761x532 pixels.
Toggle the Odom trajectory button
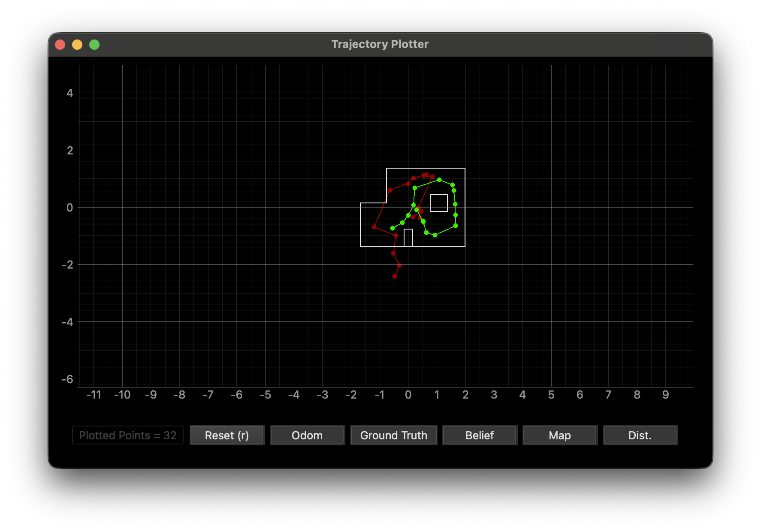point(307,435)
